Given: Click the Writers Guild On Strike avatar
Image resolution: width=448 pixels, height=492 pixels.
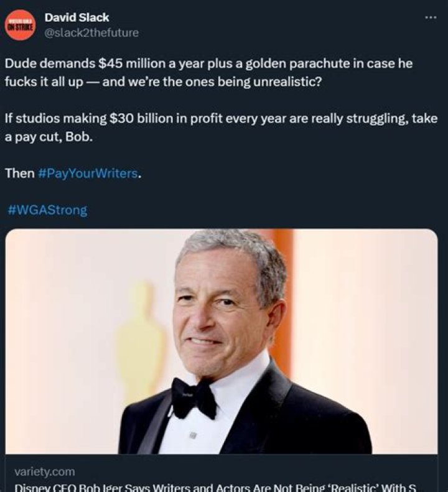Looking at the screenshot, I should point(20,26).
